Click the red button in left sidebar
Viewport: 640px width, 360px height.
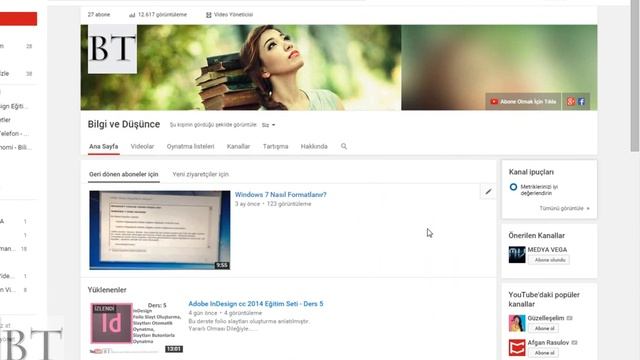tap(18, 19)
